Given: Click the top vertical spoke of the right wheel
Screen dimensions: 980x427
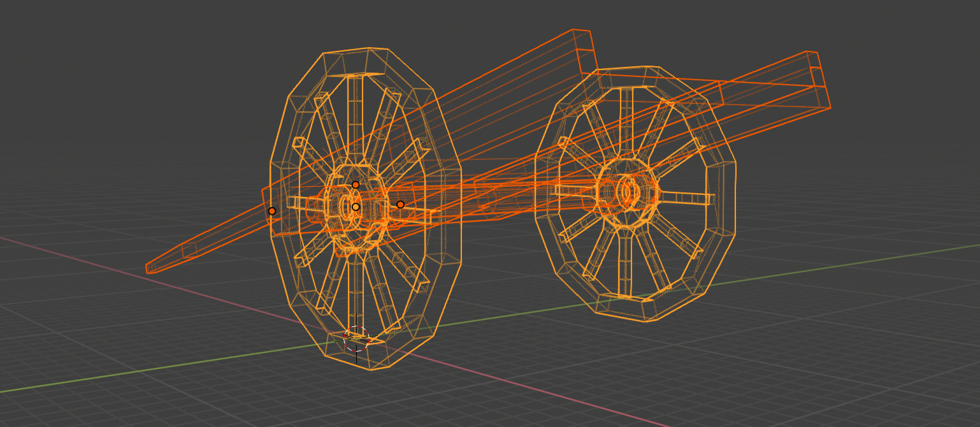Looking at the screenshot, I should tap(626, 121).
